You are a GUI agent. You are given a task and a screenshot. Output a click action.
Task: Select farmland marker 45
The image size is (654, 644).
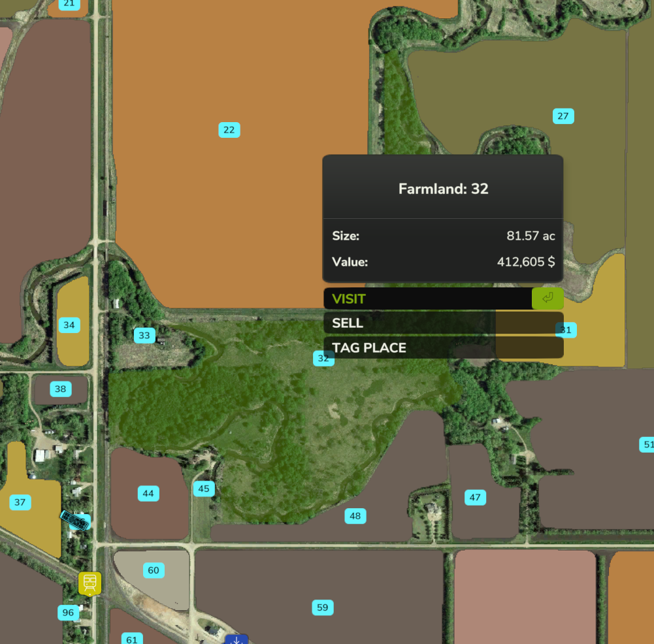(x=204, y=489)
